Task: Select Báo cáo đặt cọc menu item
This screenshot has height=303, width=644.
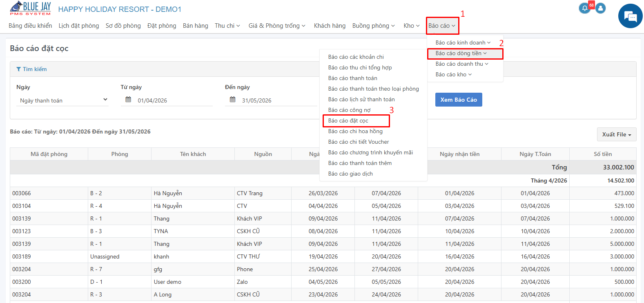Action: (348, 120)
